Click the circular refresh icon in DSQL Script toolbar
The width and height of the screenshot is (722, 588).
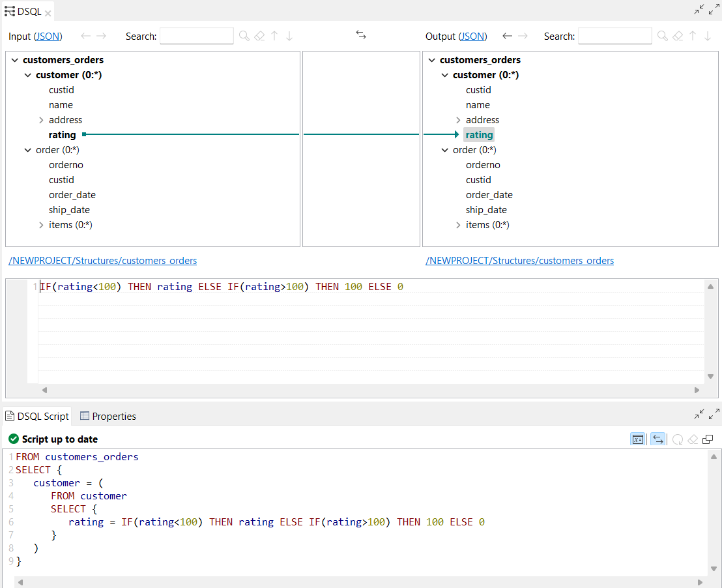pyautogui.click(x=678, y=439)
